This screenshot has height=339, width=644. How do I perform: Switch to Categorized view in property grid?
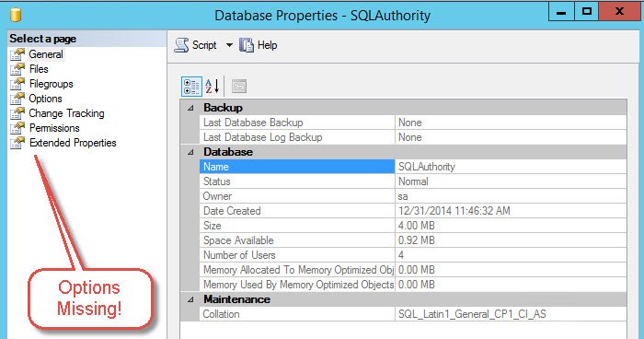[191, 87]
